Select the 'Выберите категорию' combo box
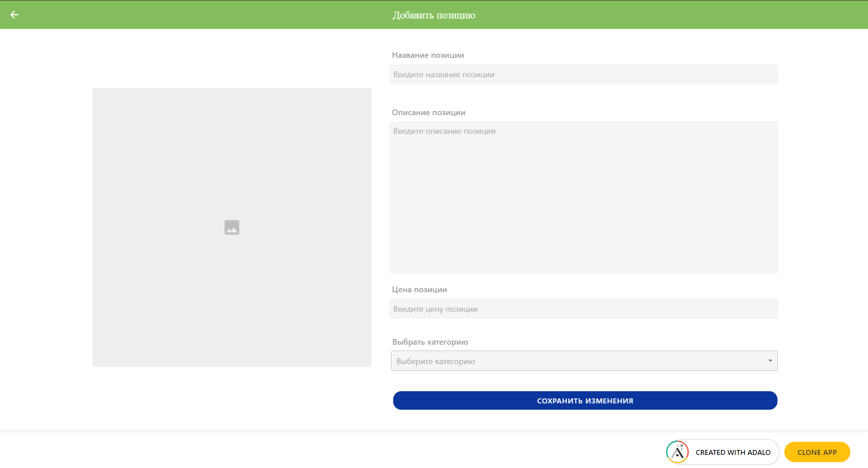This screenshot has width=868, height=468. (x=584, y=361)
